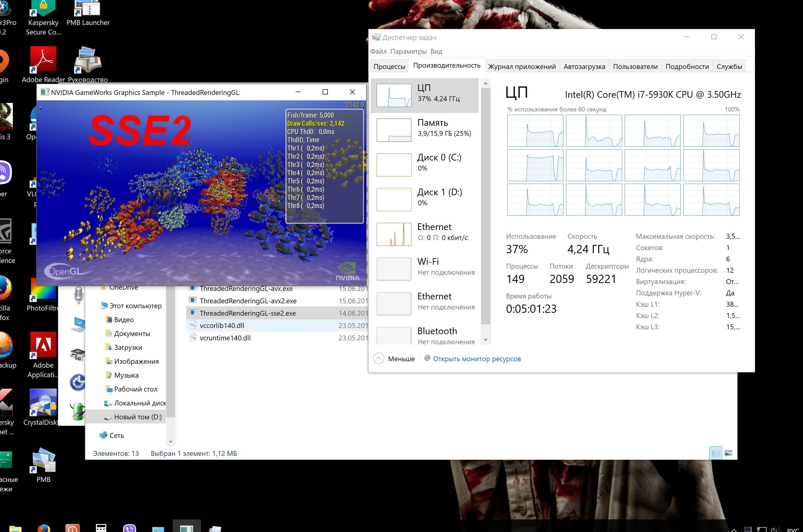Switch to the Процессы tab
This screenshot has width=803, height=532.
[389, 66]
